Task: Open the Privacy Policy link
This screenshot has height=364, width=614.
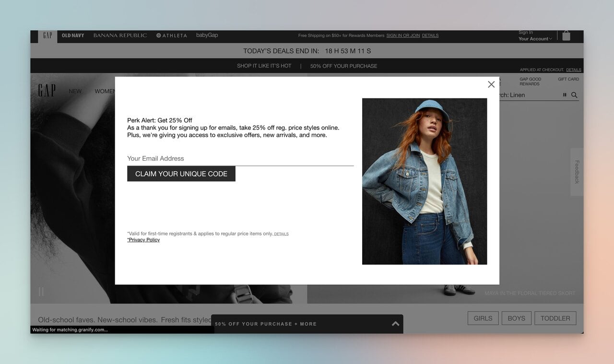Action: [143, 240]
